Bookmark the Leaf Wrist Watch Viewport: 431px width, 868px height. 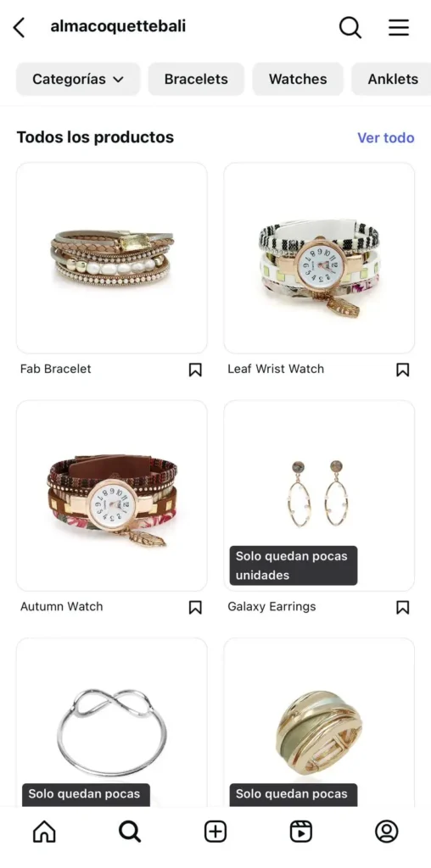pyautogui.click(x=403, y=370)
